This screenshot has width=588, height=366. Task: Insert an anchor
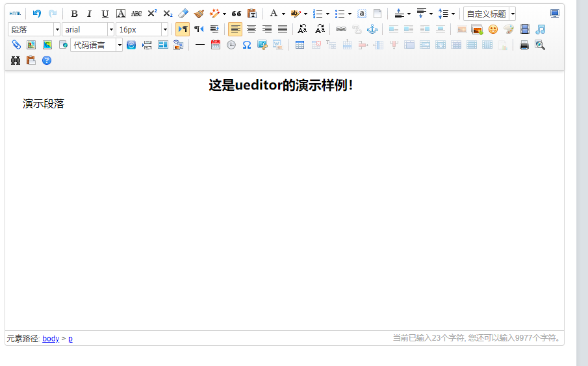point(372,29)
